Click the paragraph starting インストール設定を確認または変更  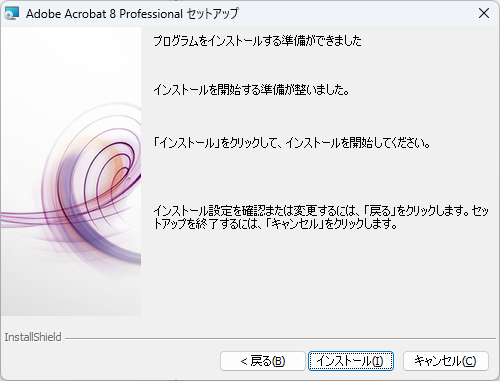[x=321, y=217]
